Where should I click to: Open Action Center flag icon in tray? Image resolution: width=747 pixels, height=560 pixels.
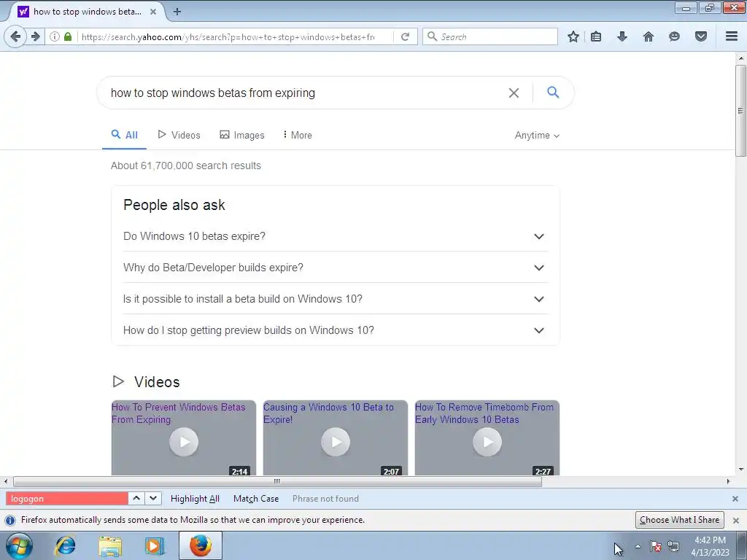[x=656, y=546]
